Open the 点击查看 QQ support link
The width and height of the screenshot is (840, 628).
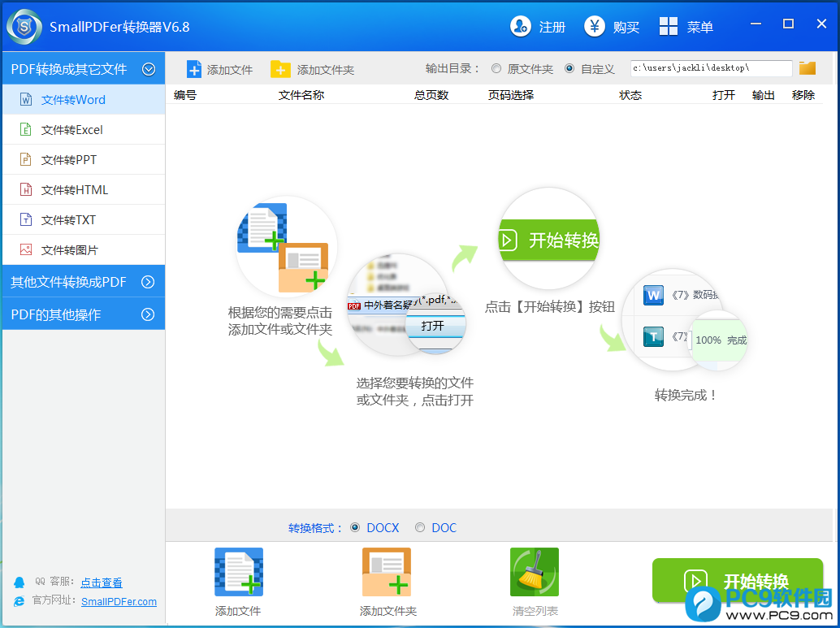point(102,583)
